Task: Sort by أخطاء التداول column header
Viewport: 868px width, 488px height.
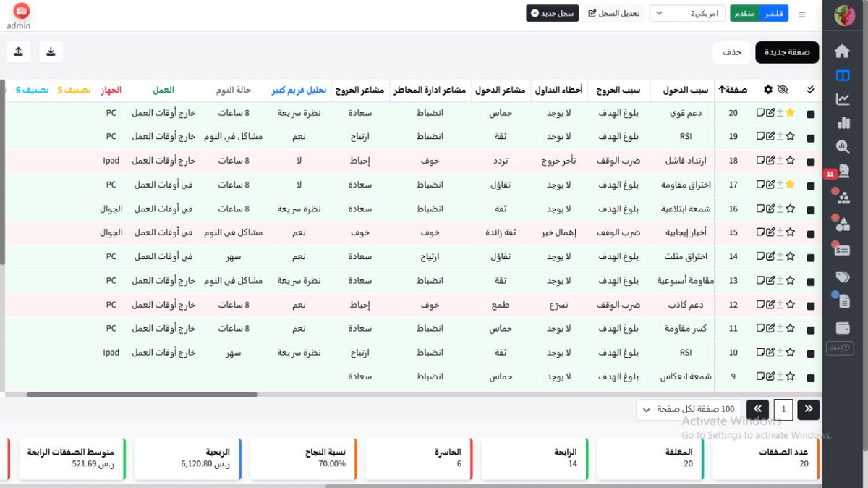Action: [x=558, y=90]
